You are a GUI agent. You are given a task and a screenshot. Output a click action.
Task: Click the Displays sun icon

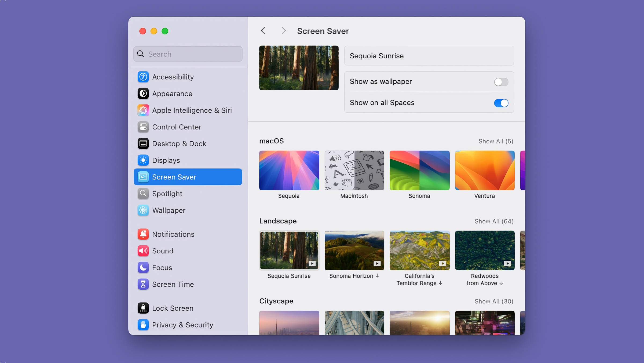click(x=143, y=160)
